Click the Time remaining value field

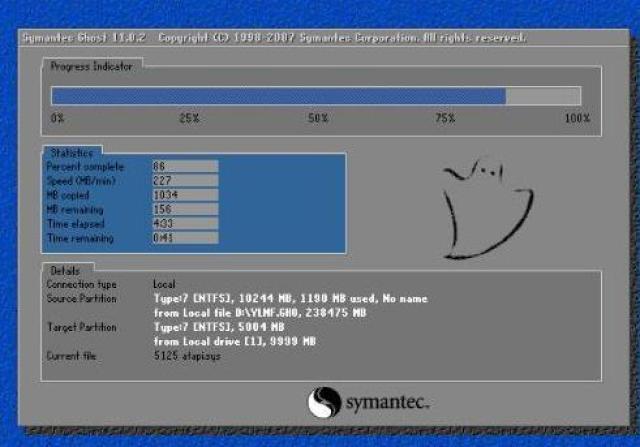pyautogui.click(x=185, y=238)
